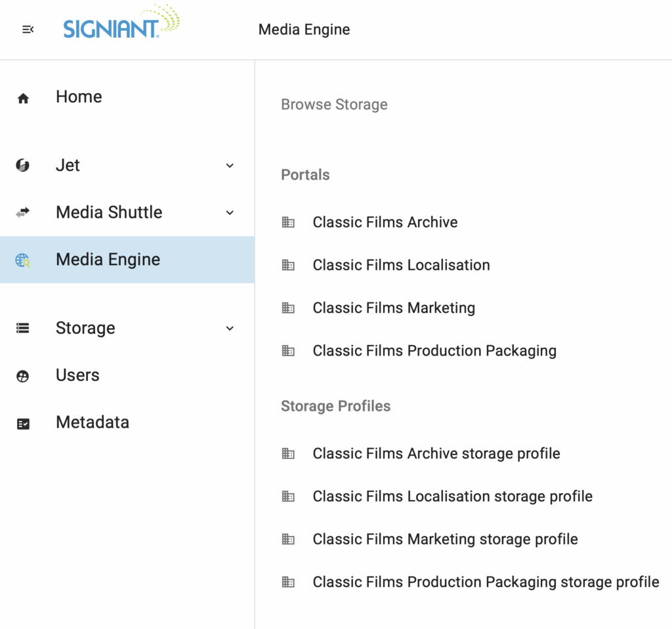Click the Users icon in sidebar
This screenshot has height=629, width=672.
click(x=23, y=376)
